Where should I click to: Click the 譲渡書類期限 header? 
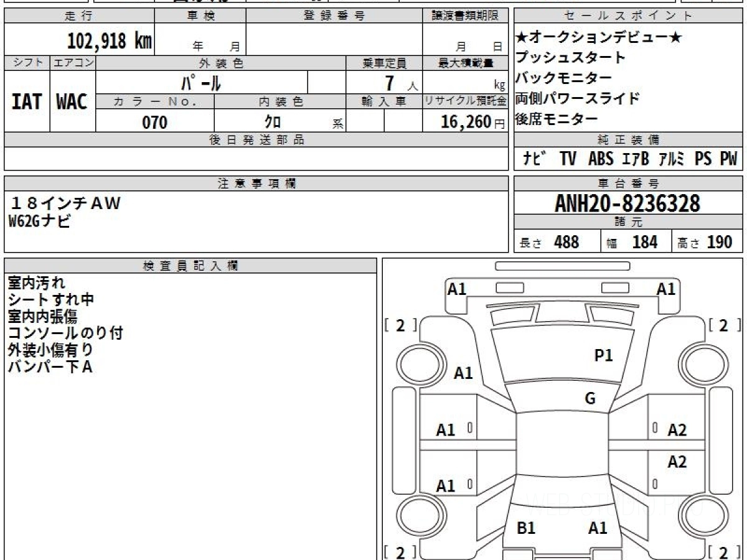tap(465, 16)
